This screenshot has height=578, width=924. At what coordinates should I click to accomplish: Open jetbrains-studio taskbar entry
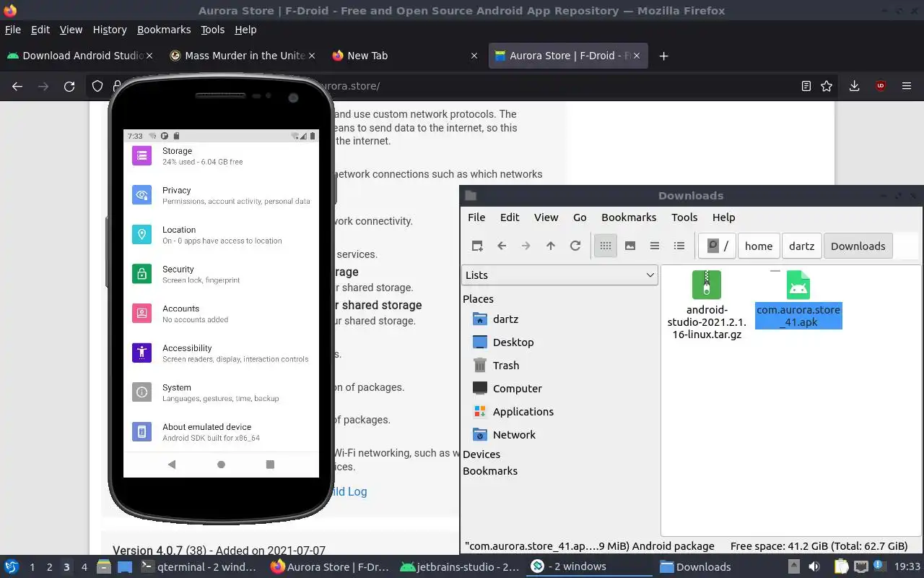(x=459, y=567)
